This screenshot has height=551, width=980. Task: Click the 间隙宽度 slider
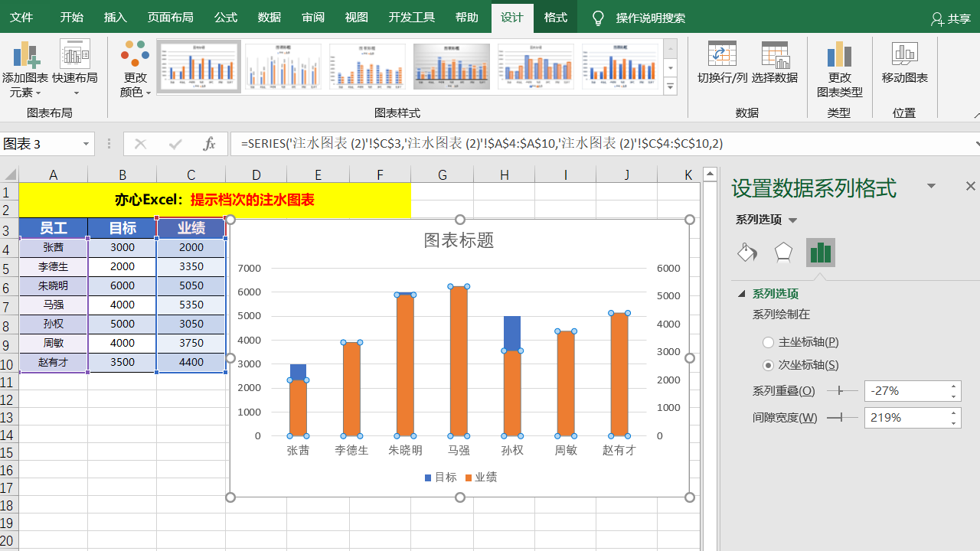pyautogui.click(x=842, y=417)
